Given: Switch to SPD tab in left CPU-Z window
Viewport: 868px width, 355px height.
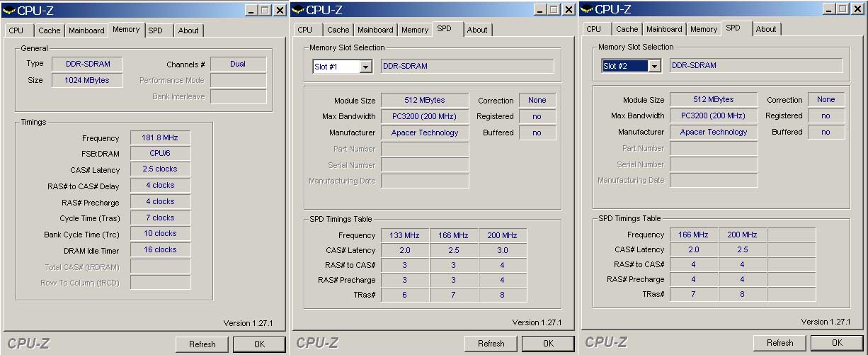Looking at the screenshot, I should pos(155,30).
